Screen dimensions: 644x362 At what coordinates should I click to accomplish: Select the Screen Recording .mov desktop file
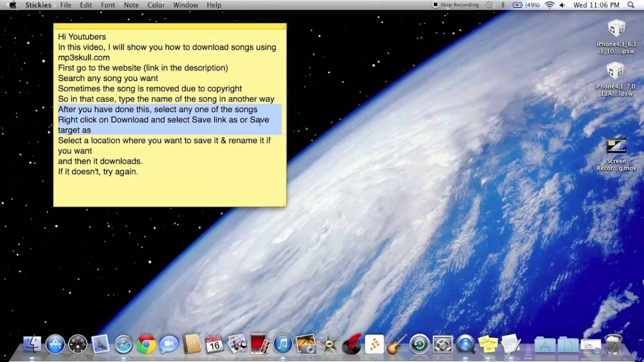coord(616,155)
